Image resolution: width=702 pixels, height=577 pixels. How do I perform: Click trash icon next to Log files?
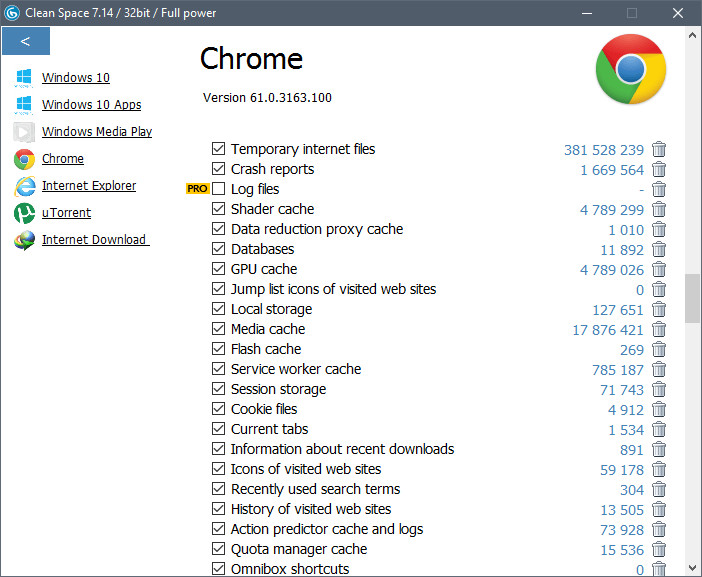coord(659,189)
